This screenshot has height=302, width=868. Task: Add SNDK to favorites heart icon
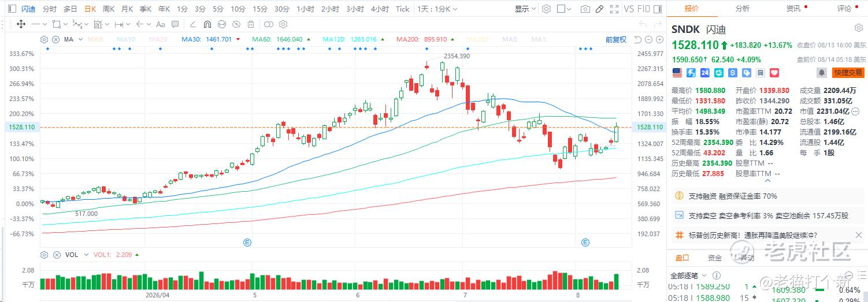coord(775,73)
